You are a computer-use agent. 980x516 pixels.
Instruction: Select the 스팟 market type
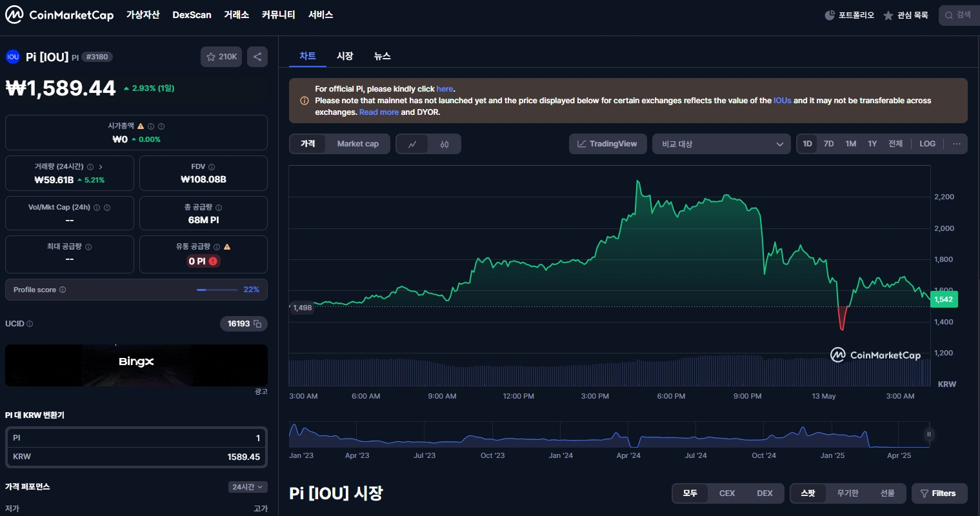click(x=808, y=493)
